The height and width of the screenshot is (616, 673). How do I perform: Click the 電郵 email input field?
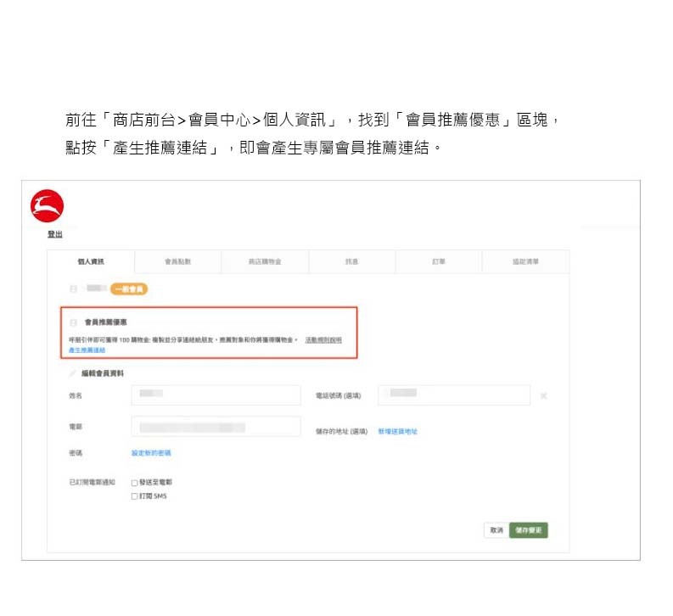point(216,427)
